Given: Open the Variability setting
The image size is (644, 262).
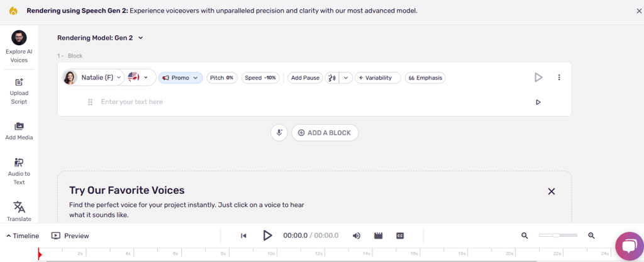Looking at the screenshot, I should click(378, 77).
